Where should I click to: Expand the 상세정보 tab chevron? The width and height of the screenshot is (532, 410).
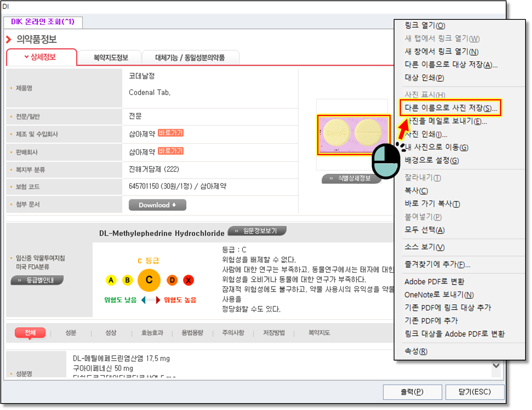pyautogui.click(x=27, y=57)
